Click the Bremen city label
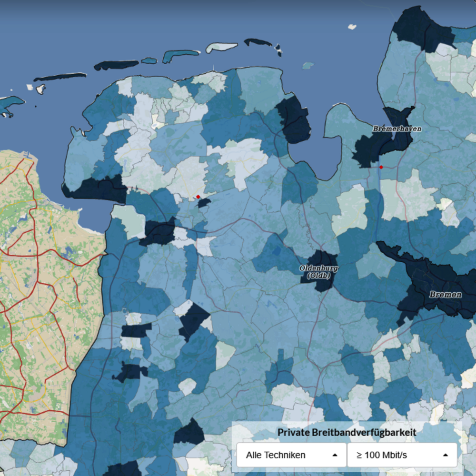 click(446, 295)
